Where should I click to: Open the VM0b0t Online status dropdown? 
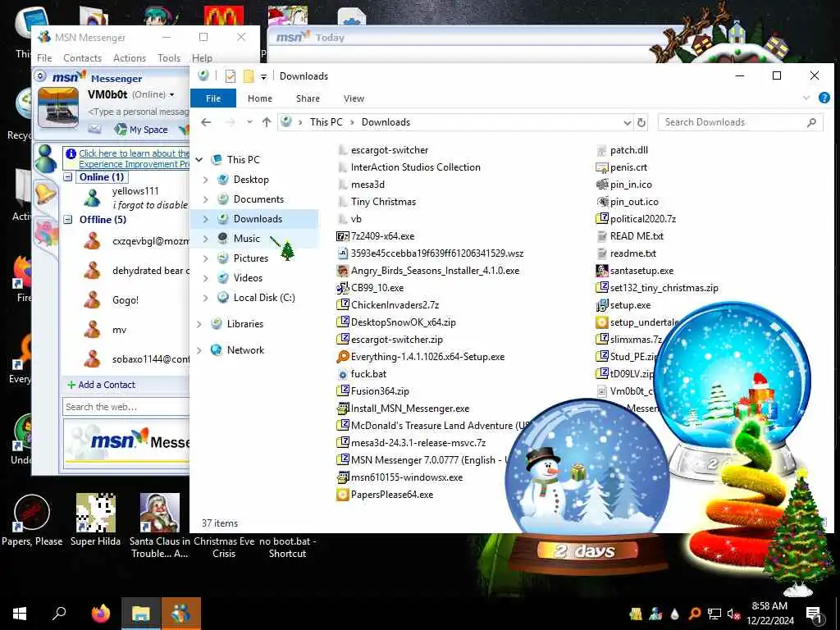click(x=172, y=95)
